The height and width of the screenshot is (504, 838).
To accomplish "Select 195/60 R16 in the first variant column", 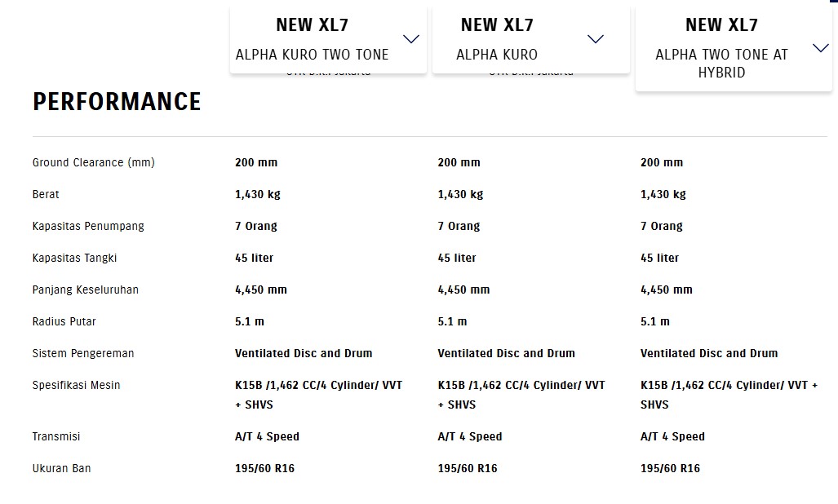I will [264, 468].
